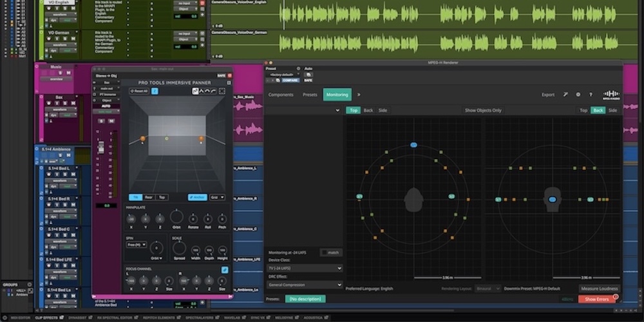Image resolution: width=644 pixels, height=322 pixels.
Task: Click the blue object in top view
Action: (x=413, y=145)
